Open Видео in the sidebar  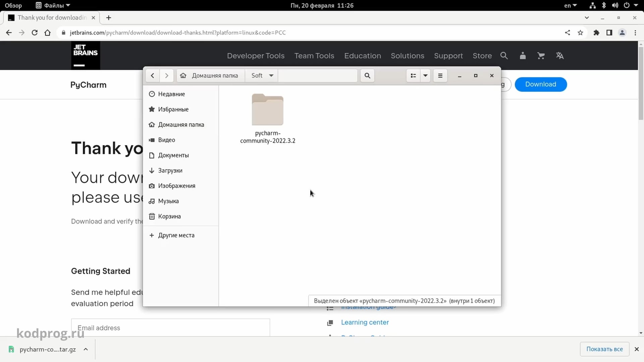point(180,140)
